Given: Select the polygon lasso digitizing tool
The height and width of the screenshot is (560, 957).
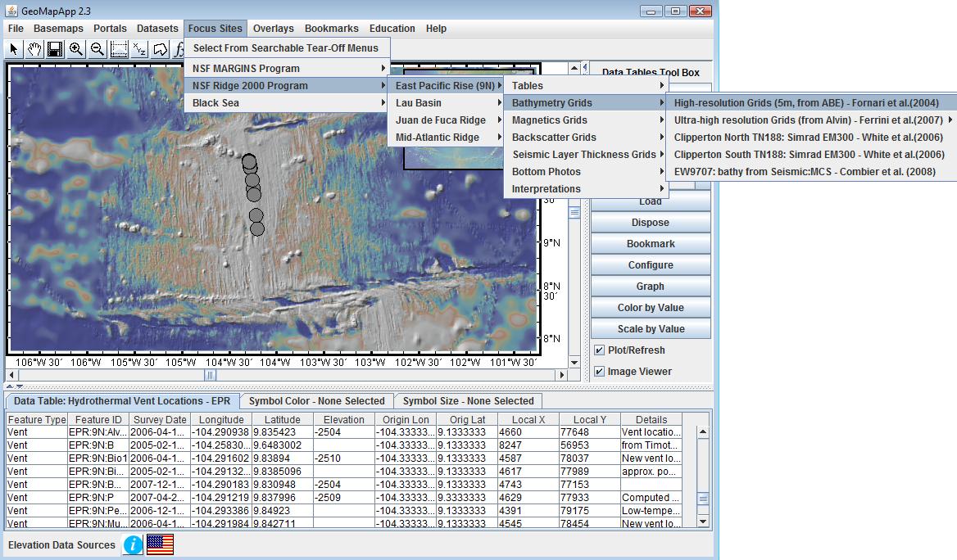Looking at the screenshot, I should click(x=160, y=49).
